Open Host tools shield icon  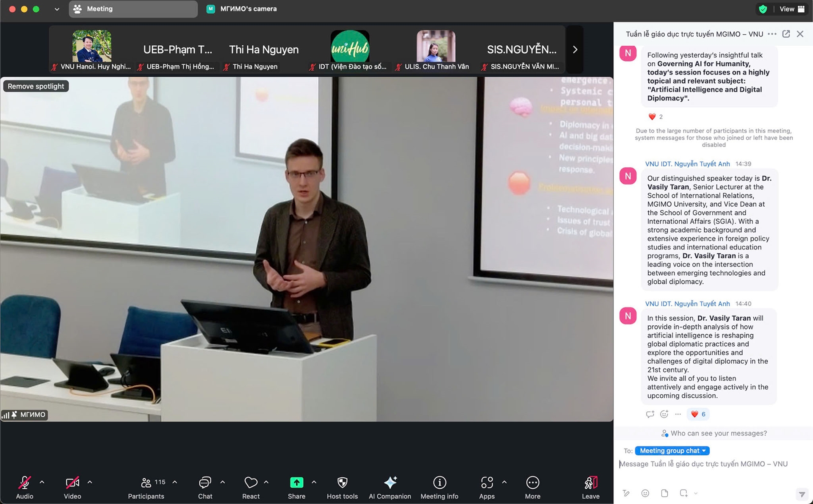342,483
